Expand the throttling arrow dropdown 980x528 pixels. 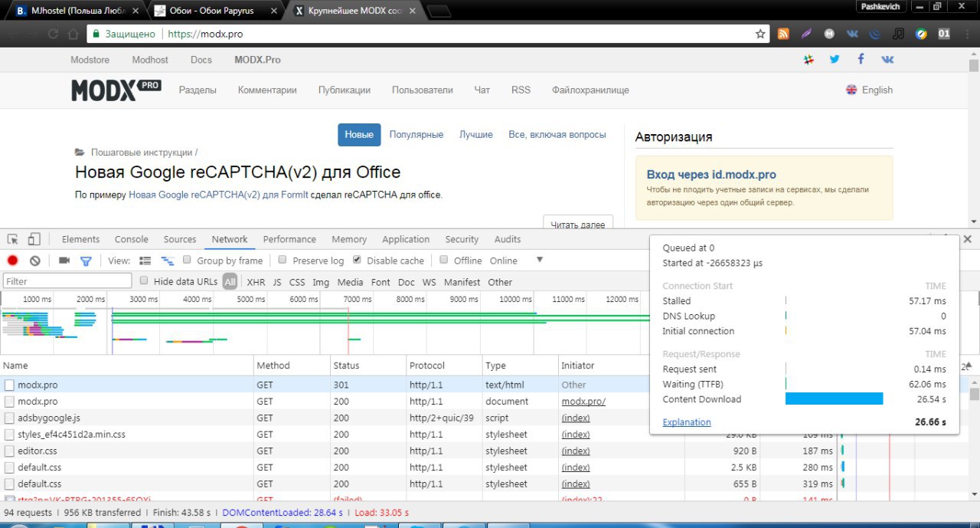coord(540,260)
